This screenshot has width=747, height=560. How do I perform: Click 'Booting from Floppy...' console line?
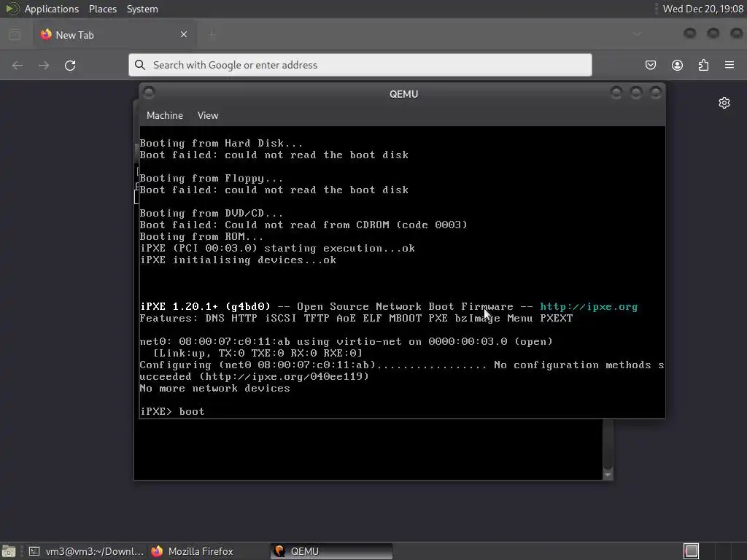tap(211, 179)
